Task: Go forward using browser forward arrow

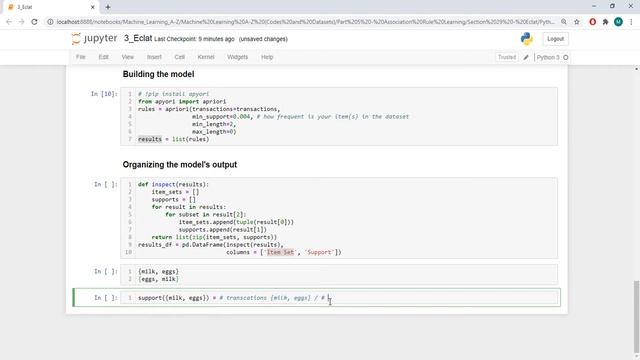Action: pyautogui.click(x=22, y=22)
